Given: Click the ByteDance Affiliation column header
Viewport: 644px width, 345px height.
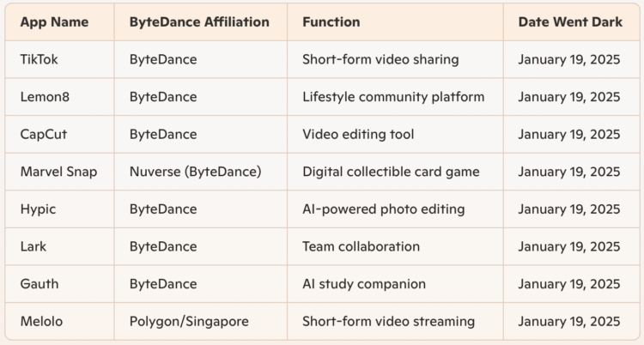Looking at the screenshot, I should pos(199,22).
